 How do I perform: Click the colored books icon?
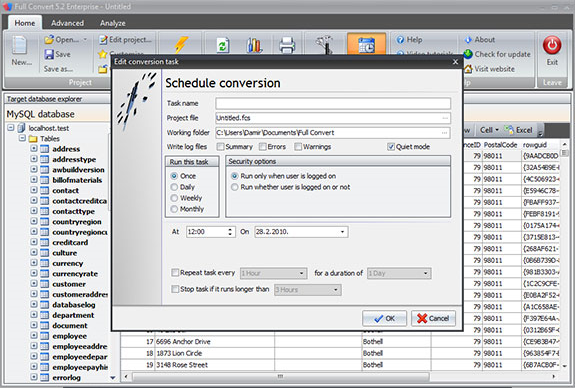click(x=254, y=45)
